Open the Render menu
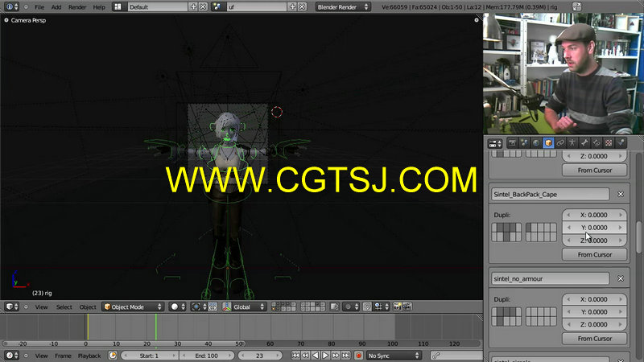 (x=77, y=7)
